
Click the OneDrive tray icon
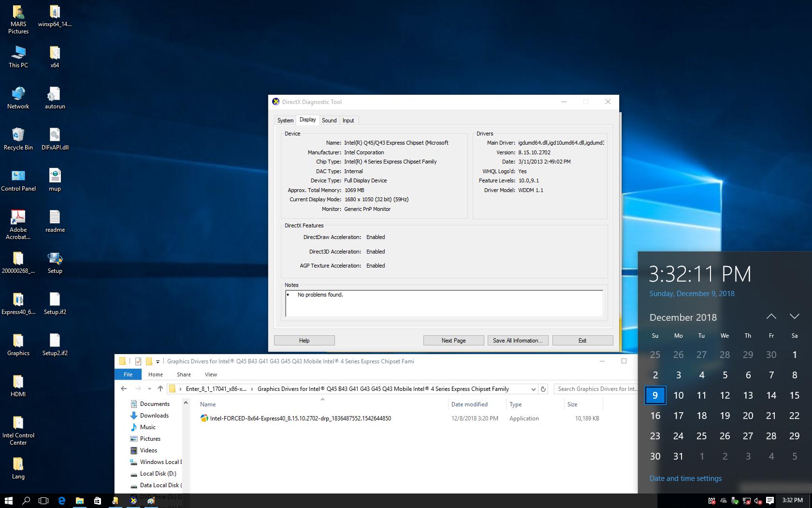point(724,501)
